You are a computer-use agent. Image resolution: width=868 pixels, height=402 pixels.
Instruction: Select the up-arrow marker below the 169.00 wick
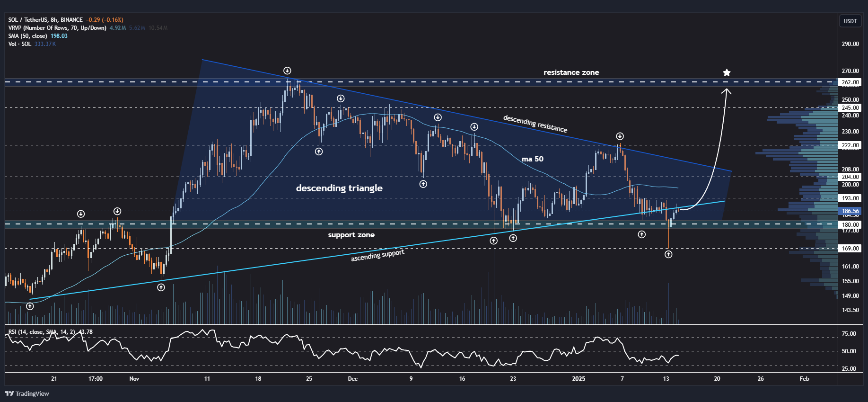coord(668,254)
